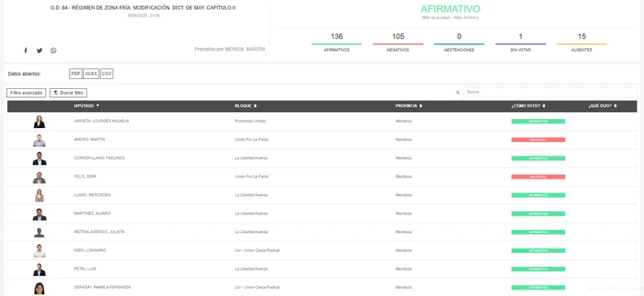This screenshot has width=644, height=296.
Task: Share the vote on Facebook
Action: point(25,51)
